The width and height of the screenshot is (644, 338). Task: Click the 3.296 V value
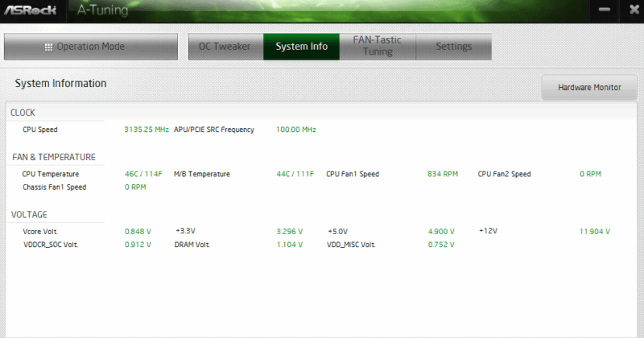(289, 232)
